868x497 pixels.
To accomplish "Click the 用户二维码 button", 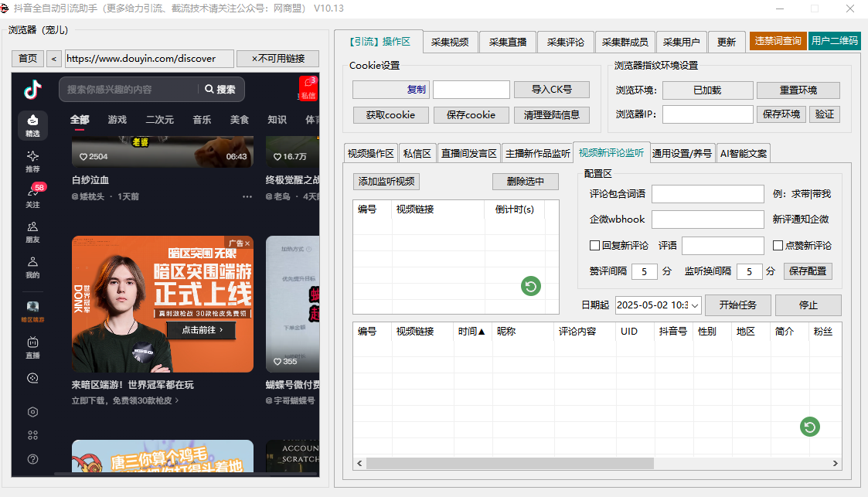I will 834,41.
